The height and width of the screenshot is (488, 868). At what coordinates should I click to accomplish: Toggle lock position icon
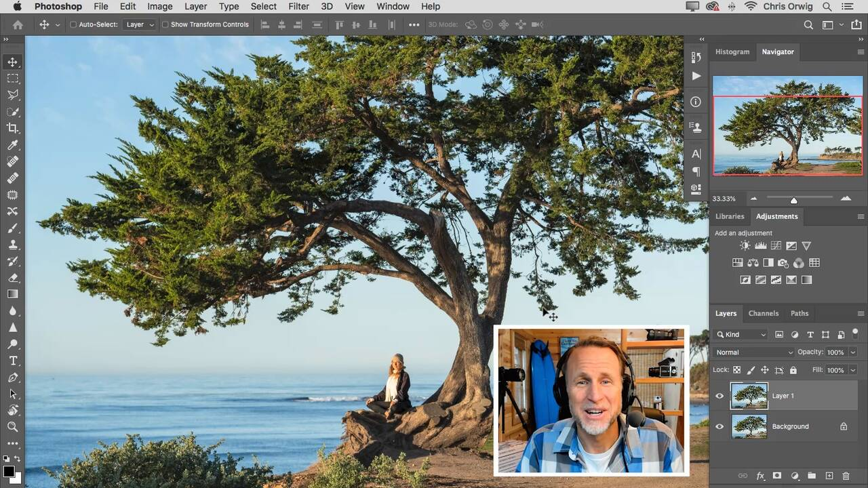[x=764, y=370]
